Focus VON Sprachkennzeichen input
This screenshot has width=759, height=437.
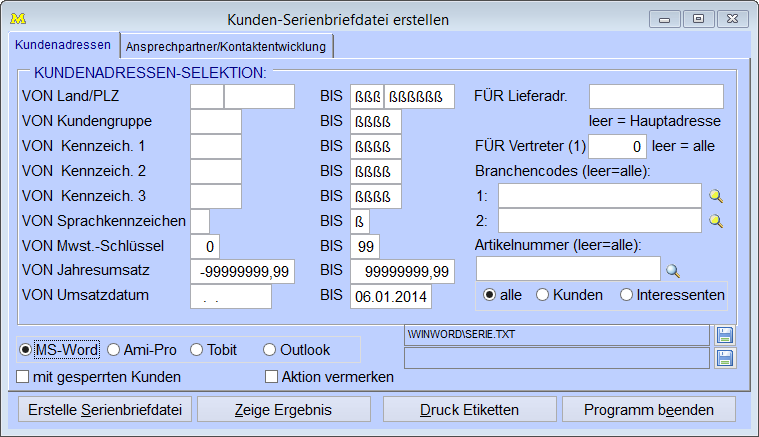(200, 221)
